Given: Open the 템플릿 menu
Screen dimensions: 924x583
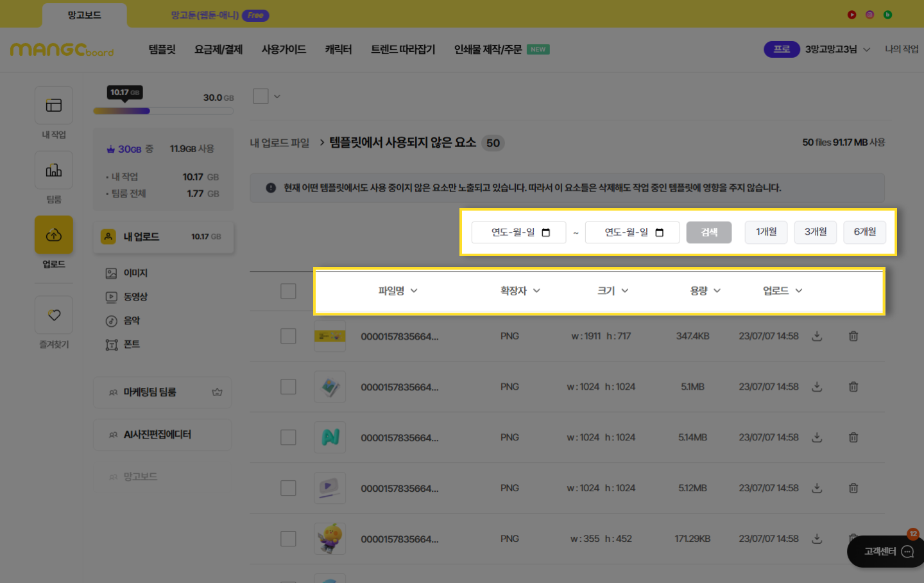Looking at the screenshot, I should (162, 49).
